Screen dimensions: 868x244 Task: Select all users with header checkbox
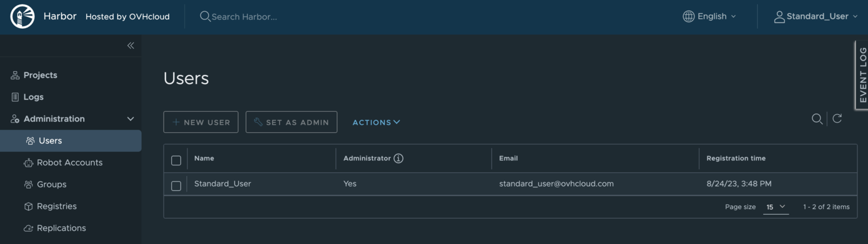[176, 160]
